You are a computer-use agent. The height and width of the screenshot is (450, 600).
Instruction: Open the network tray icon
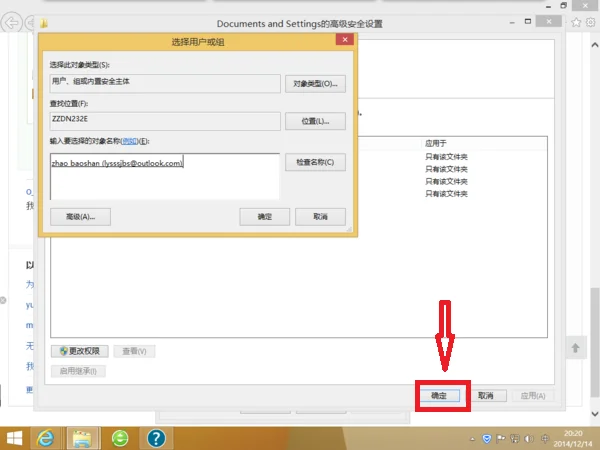[515, 439]
